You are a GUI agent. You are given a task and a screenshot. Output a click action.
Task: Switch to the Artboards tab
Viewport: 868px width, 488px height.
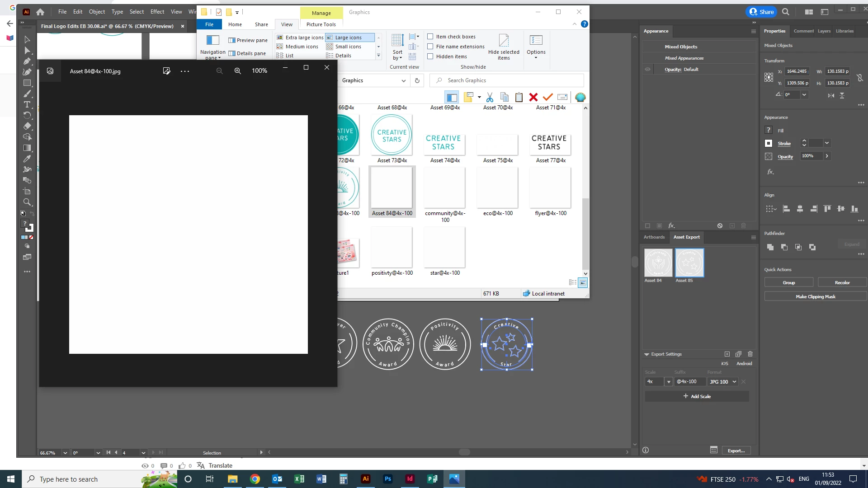[654, 237]
